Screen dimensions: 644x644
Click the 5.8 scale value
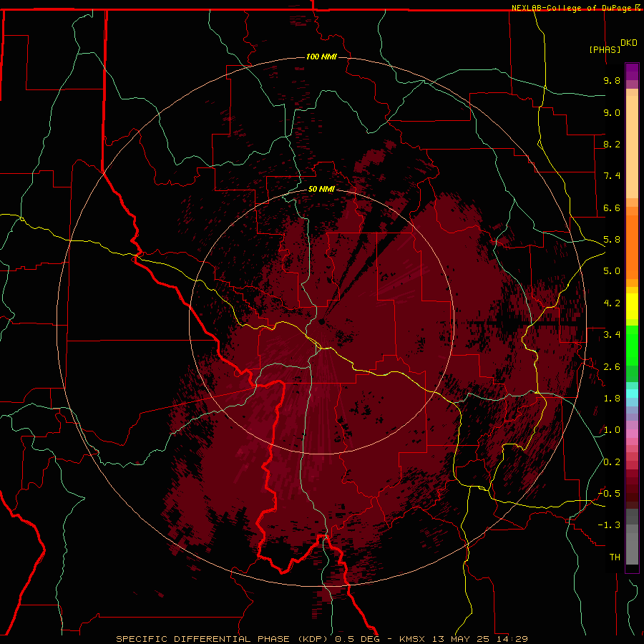[x=612, y=240]
